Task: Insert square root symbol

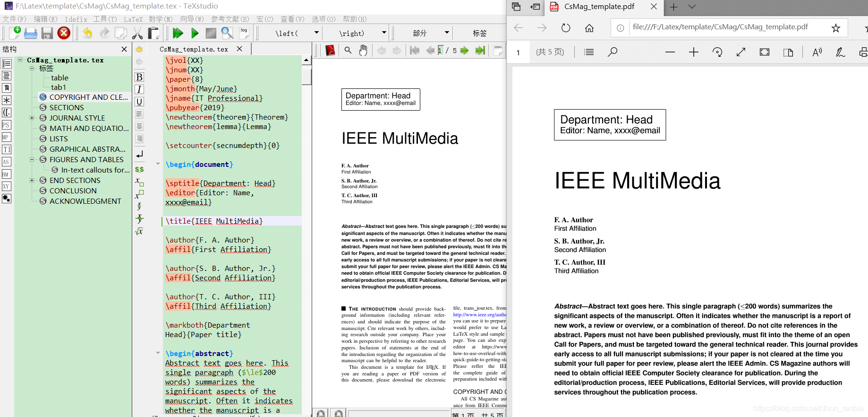Action: [139, 231]
